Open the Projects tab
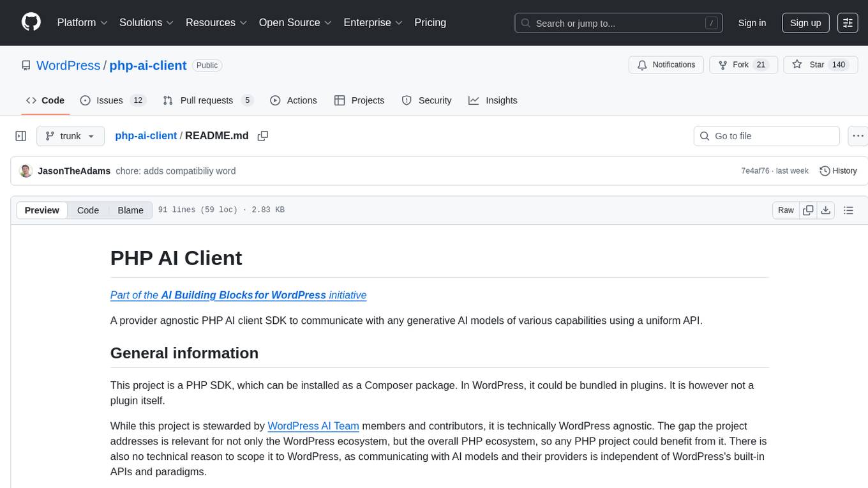 [359, 100]
